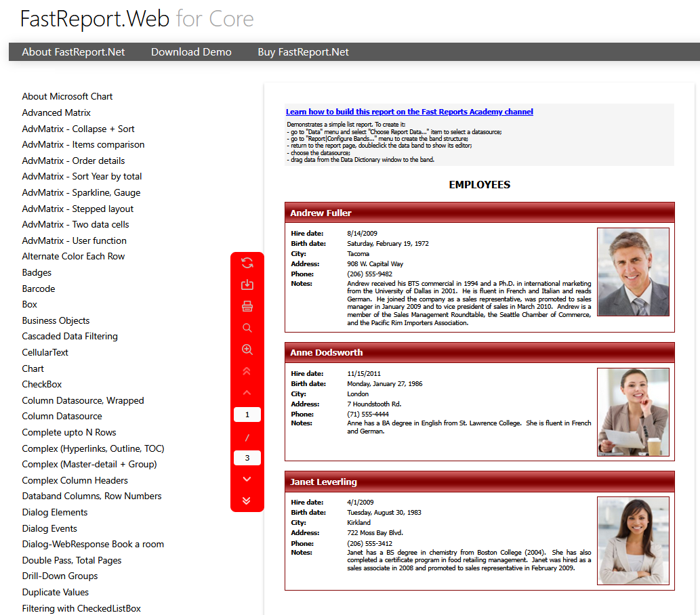Click Janet Leverling's employee photo
Viewport: 700px width, 615px height.
pos(633,540)
